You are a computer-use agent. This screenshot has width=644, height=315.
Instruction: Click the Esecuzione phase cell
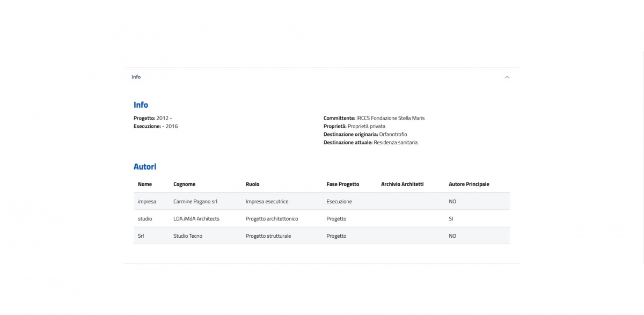coord(339,201)
